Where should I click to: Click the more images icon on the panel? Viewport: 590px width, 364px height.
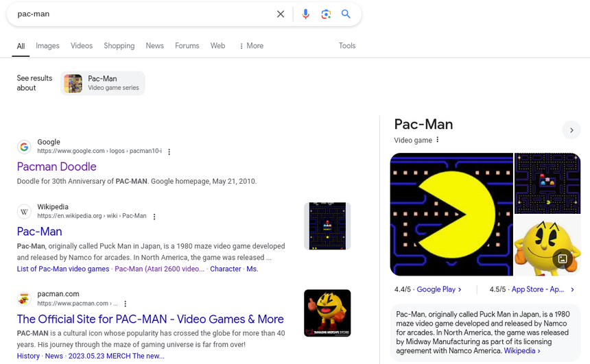[563, 258]
